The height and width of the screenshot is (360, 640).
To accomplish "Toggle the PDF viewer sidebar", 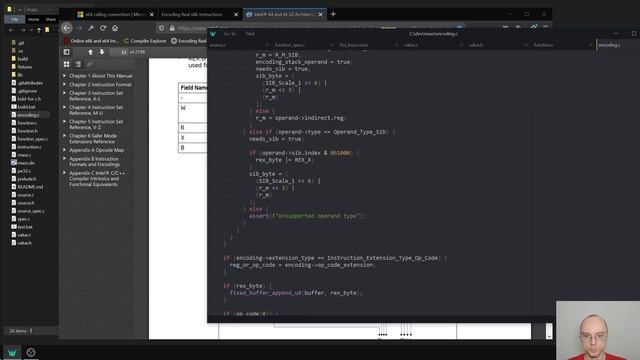I will click(x=67, y=52).
